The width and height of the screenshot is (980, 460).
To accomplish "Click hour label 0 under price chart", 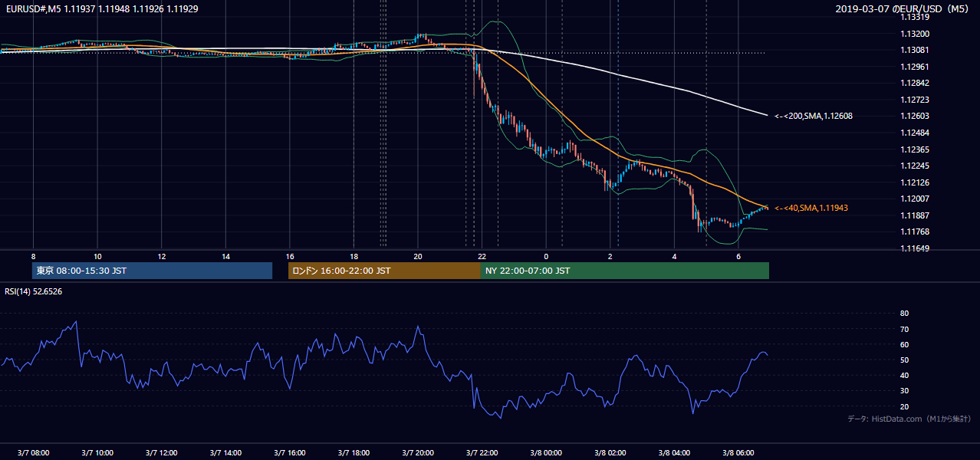I will coord(546,256).
